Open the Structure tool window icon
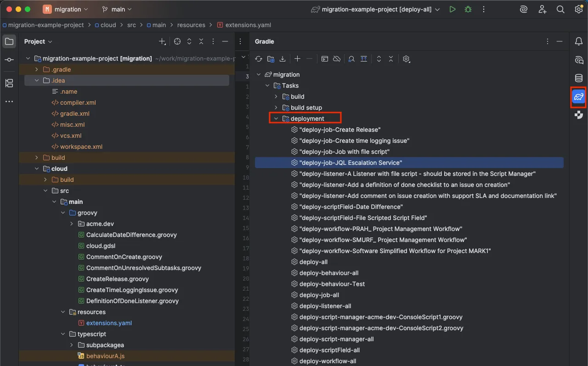 9,83
